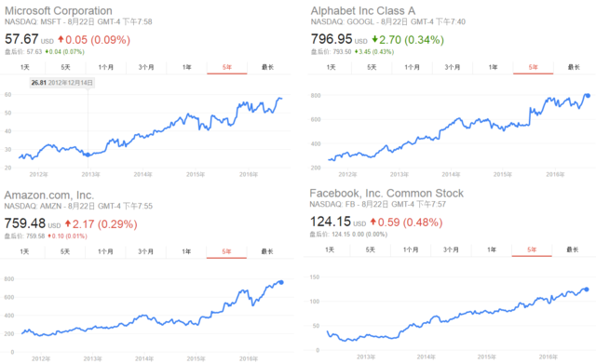
Task: Click the endpoint dot on Facebook chart
Action: point(587,290)
